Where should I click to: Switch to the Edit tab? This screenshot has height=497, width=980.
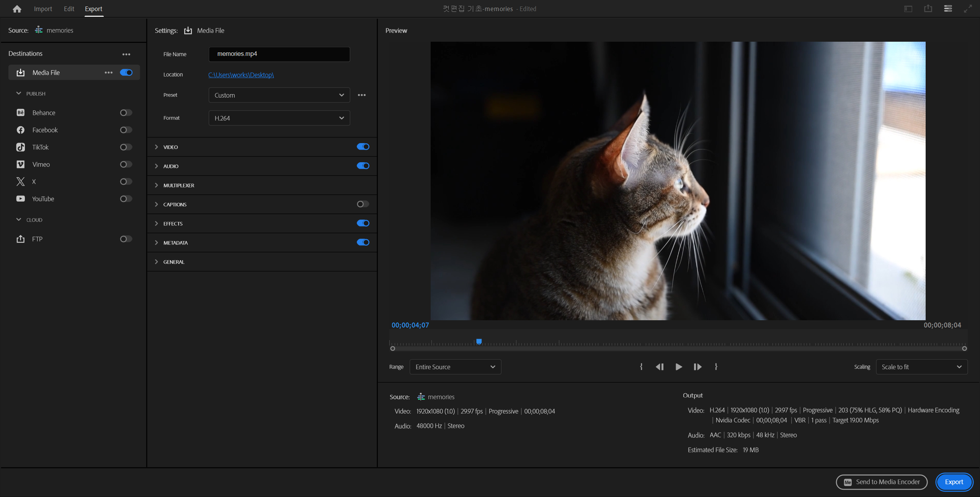point(69,9)
